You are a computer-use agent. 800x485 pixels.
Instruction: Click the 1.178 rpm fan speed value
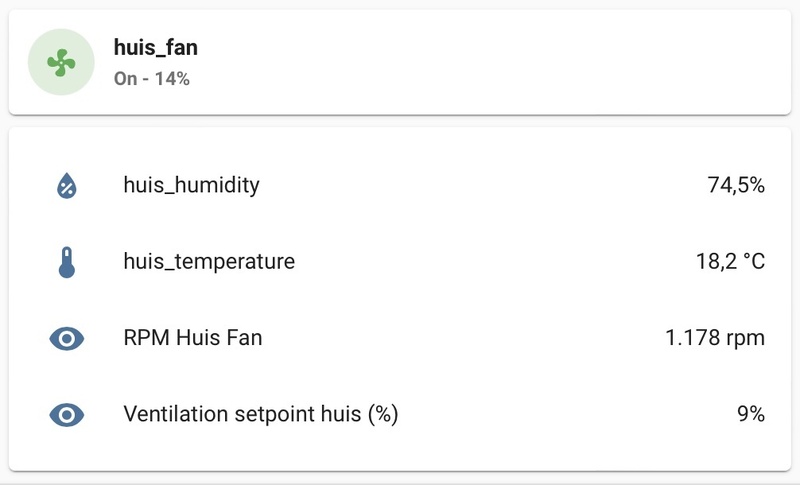click(715, 338)
